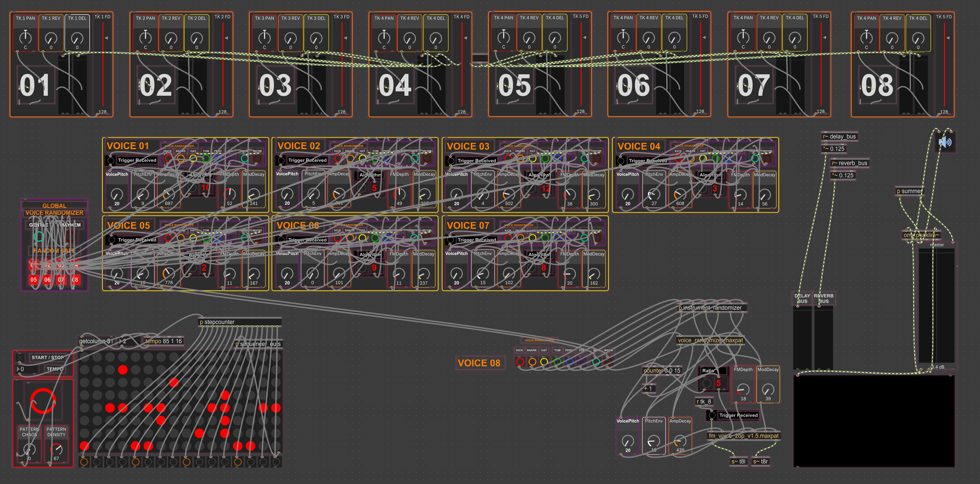
Task: Toggle Trigger Received on VOICE 01
Action: tap(111, 160)
